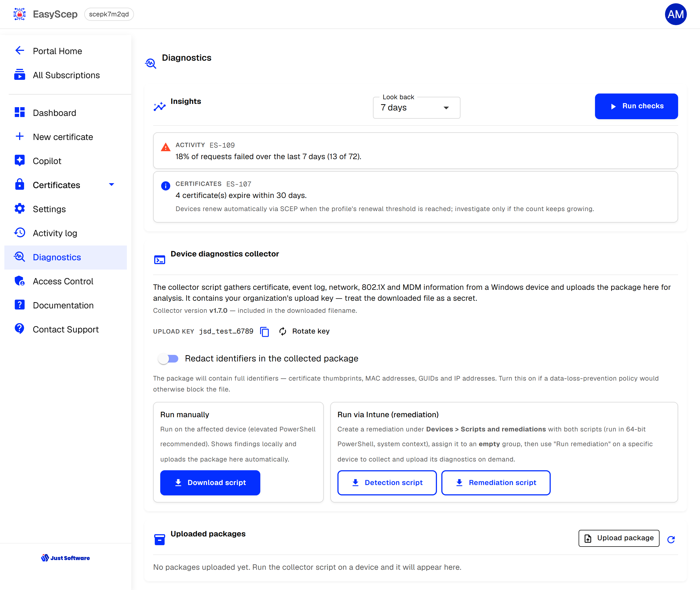Click the Access Control shield icon
Screen dimensions: 700x590
click(x=19, y=281)
